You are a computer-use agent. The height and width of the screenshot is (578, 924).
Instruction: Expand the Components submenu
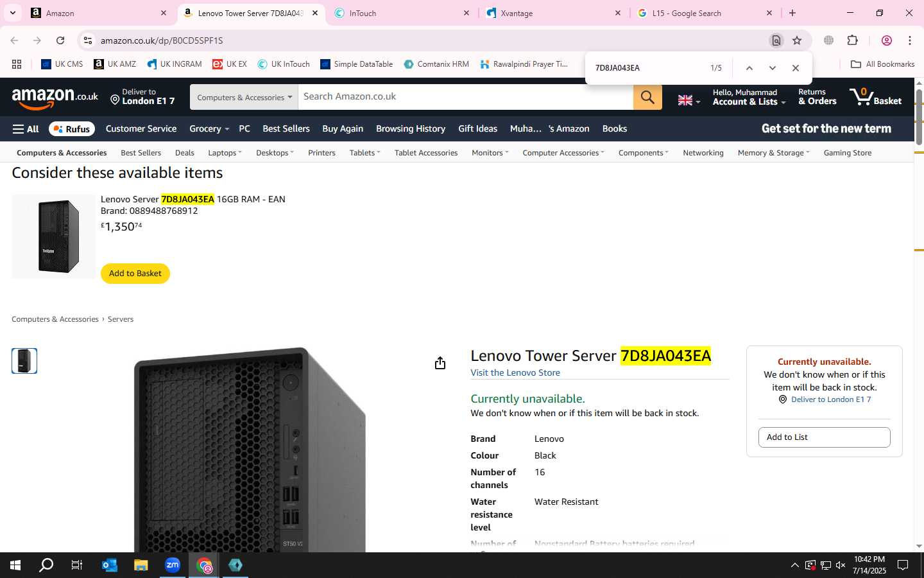(x=643, y=153)
